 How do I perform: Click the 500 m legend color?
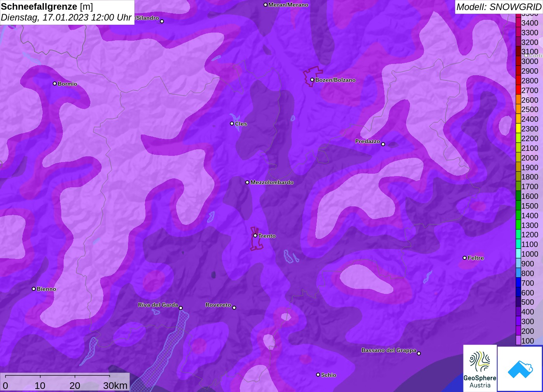coord(518,302)
